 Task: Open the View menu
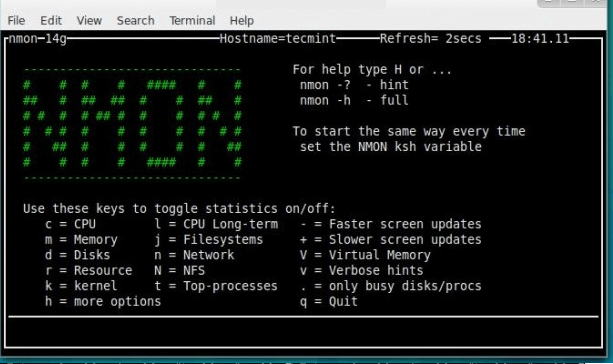[x=89, y=20]
